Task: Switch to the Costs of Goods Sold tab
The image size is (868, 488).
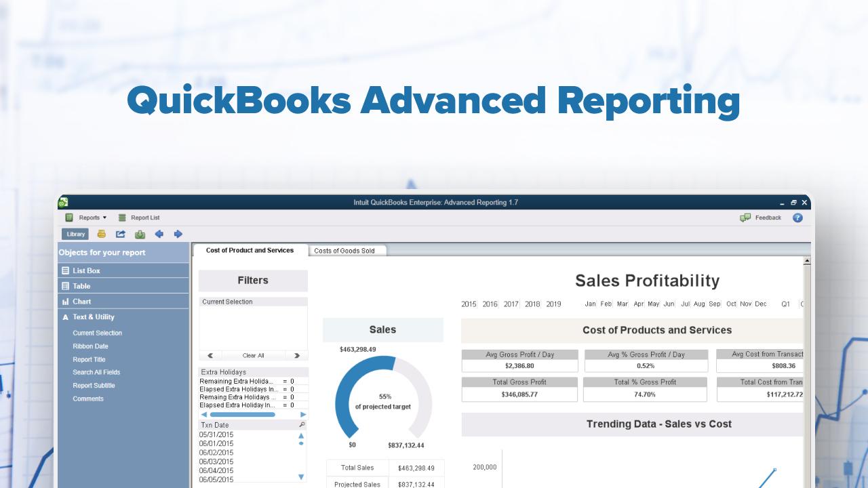Action: pyautogui.click(x=347, y=250)
